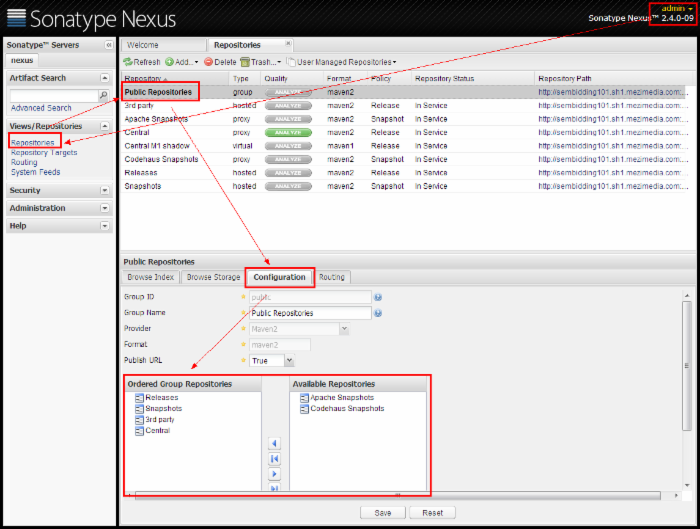The image size is (700, 529).
Task: Open the Trash dropdown
Action: pyautogui.click(x=261, y=62)
